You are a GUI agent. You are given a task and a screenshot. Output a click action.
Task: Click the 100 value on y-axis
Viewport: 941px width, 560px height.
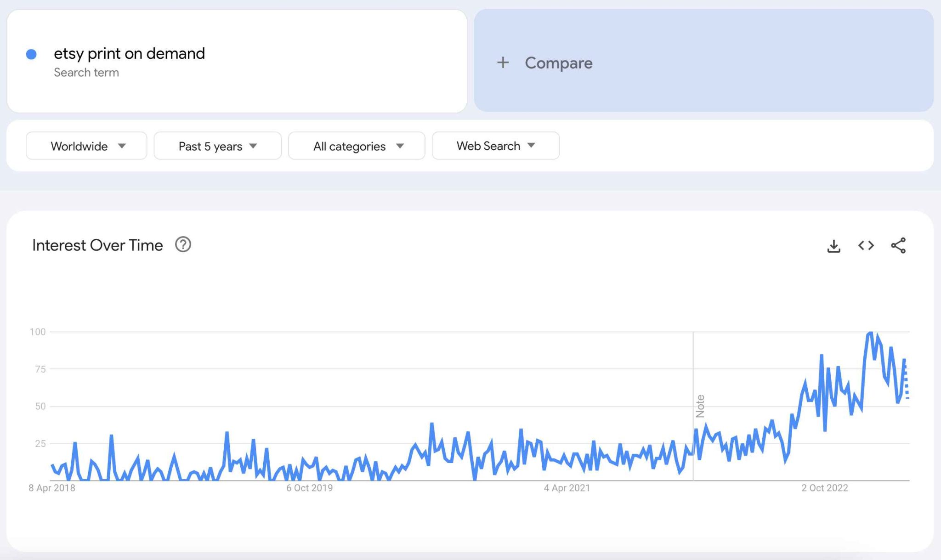coord(38,332)
